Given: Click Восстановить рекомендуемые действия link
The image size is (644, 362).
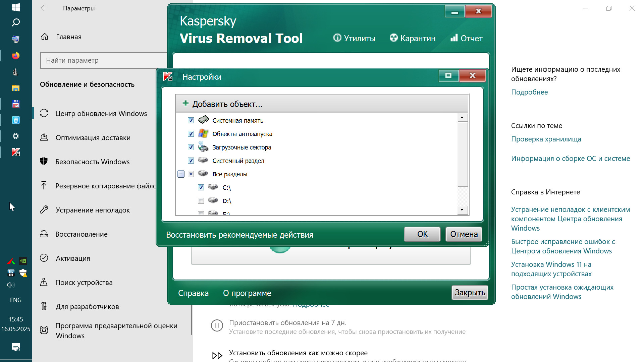Looking at the screenshot, I should [x=239, y=235].
